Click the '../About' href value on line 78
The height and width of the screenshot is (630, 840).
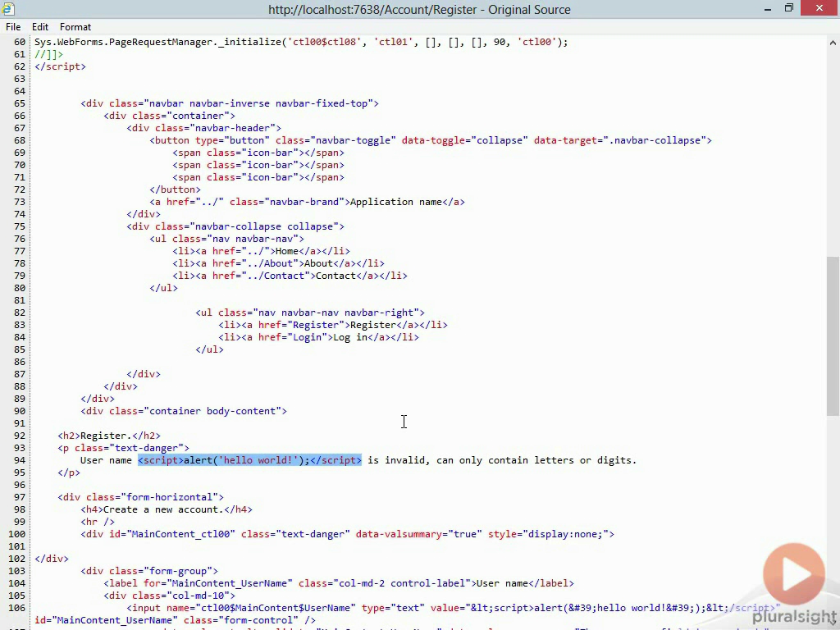[269, 263]
